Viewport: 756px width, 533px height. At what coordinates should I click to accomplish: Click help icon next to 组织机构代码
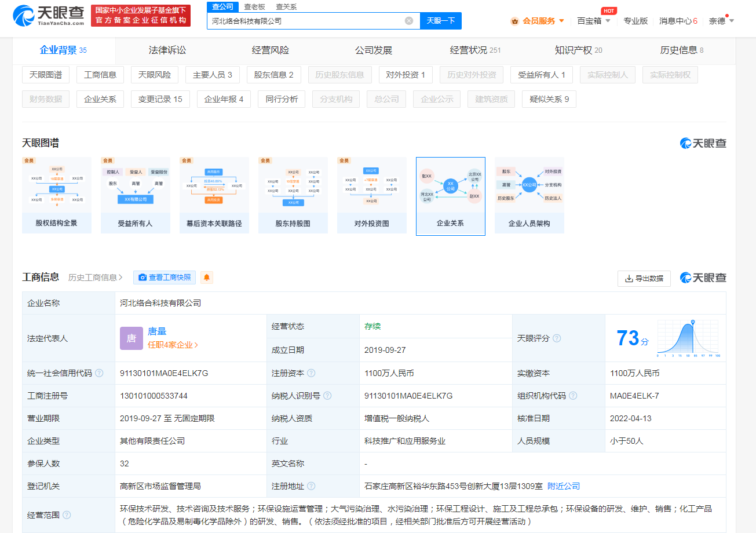(x=573, y=396)
